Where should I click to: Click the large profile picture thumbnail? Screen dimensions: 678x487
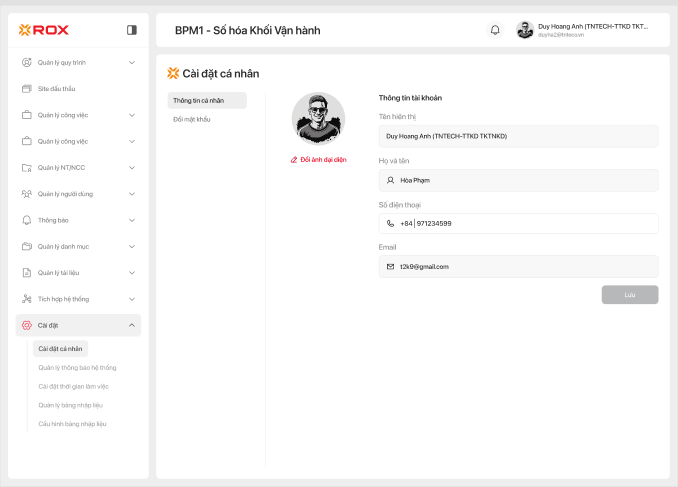[x=318, y=119]
